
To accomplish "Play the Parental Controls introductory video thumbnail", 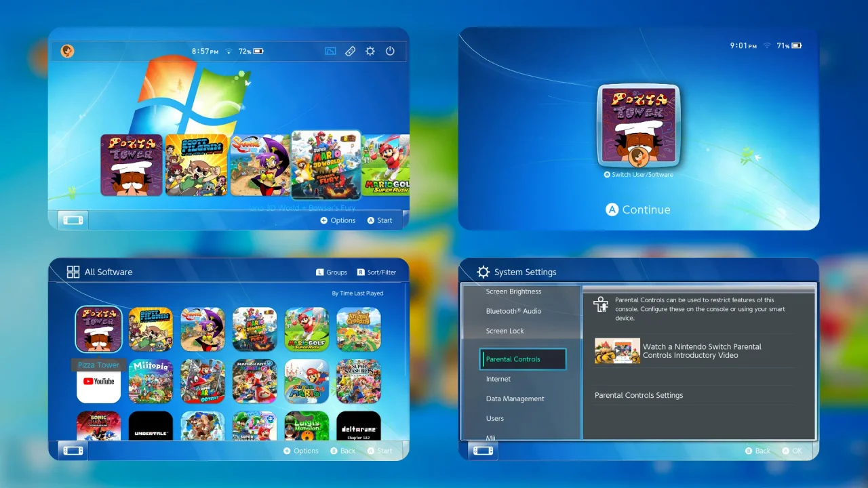I will (617, 350).
